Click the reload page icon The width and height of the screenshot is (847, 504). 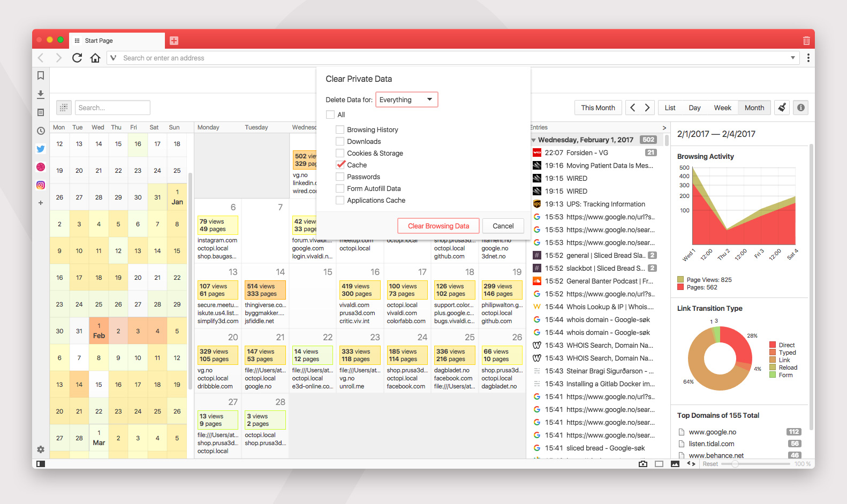pos(77,58)
